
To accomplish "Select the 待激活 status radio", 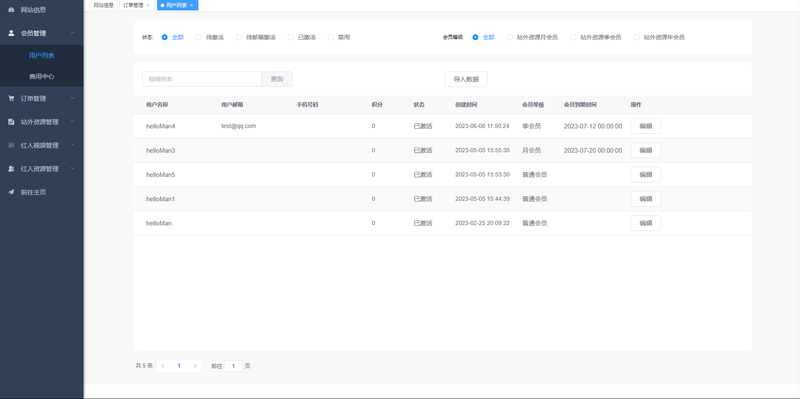I will (x=199, y=37).
